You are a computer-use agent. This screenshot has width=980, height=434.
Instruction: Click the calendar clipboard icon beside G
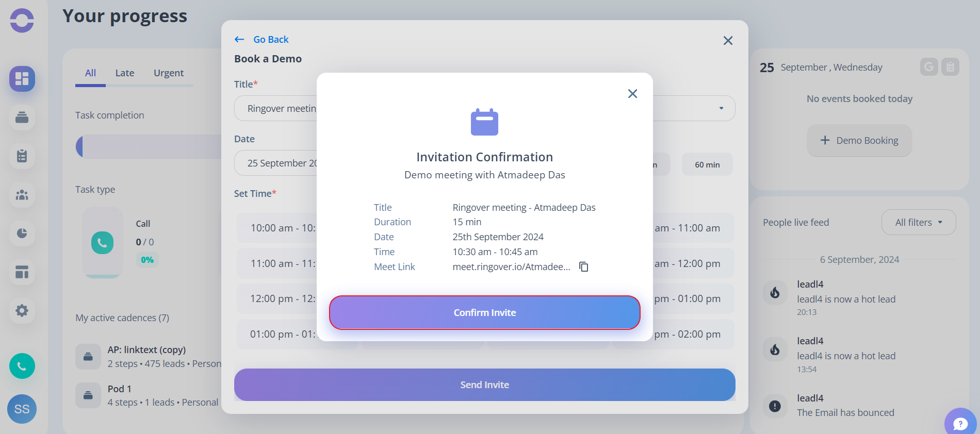tap(950, 66)
